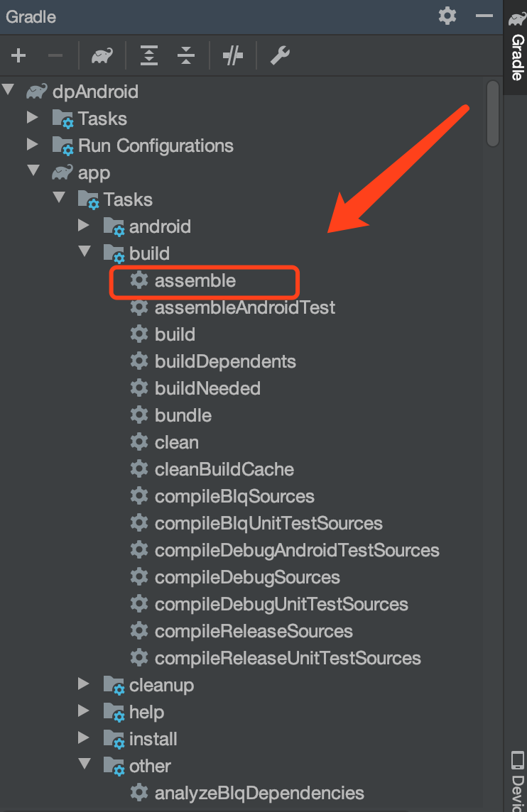The image size is (527, 812).
Task: Select the Gradle side tab
Action: (x=516, y=48)
